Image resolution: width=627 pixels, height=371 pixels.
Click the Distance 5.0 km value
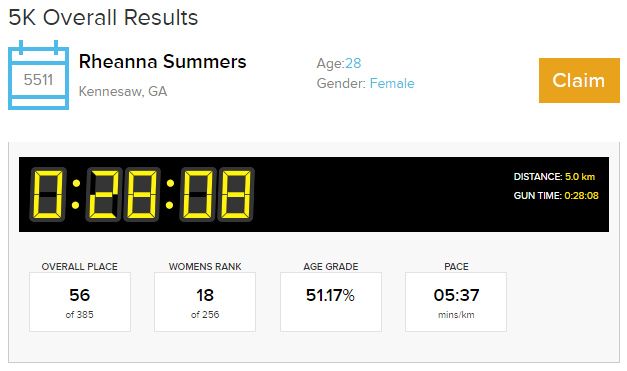tap(580, 177)
